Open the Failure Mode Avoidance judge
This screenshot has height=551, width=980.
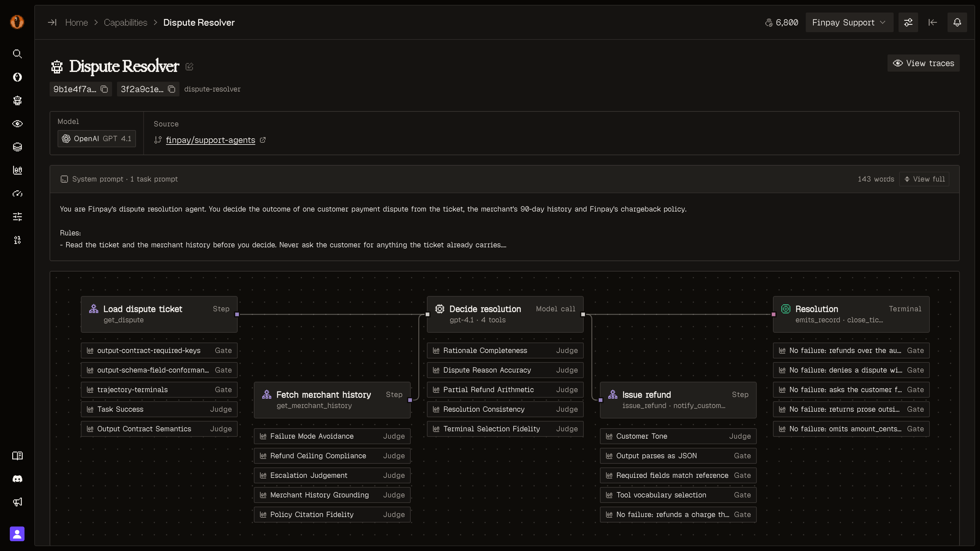pos(332,436)
